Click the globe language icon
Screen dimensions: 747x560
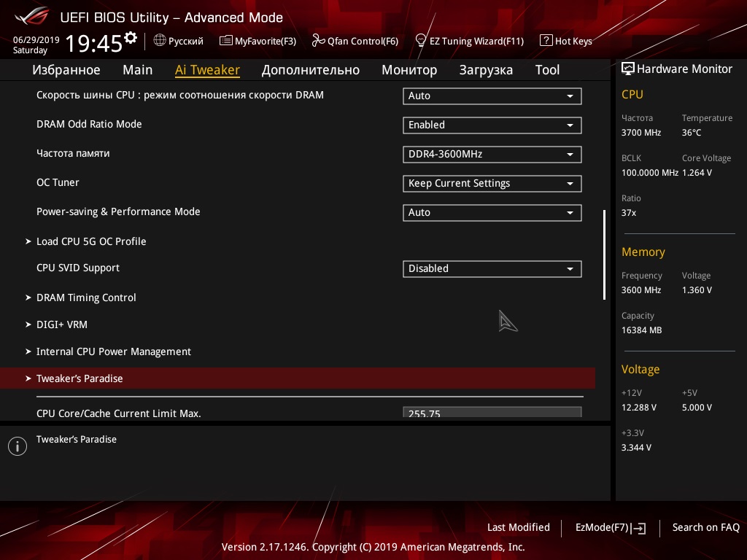tap(160, 41)
